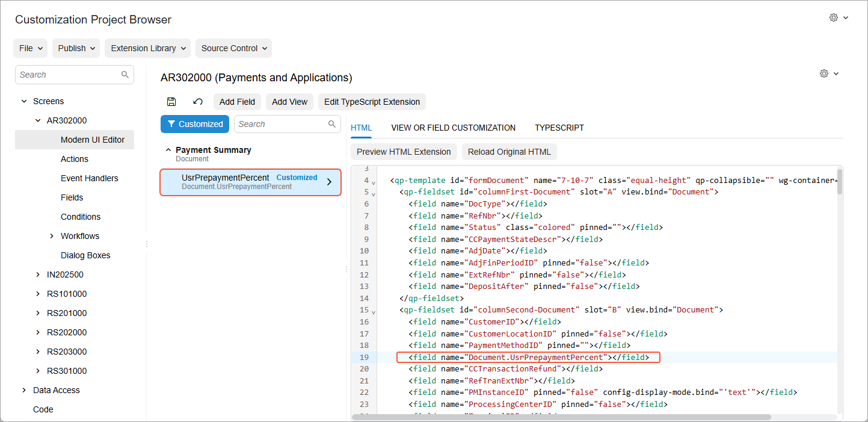The image size is (868, 422).
Task: Select Event Handlers in tree
Action: 90,178
